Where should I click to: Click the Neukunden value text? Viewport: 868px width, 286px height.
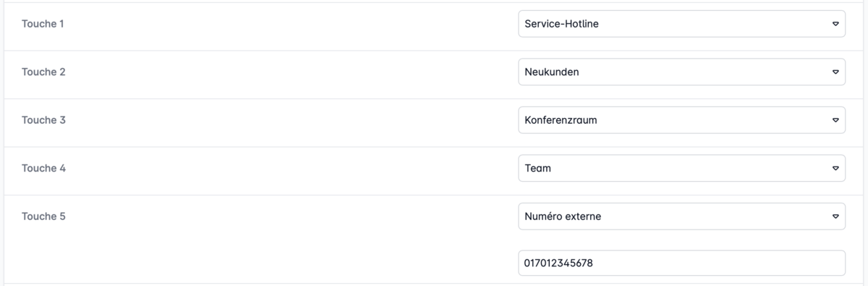click(551, 72)
